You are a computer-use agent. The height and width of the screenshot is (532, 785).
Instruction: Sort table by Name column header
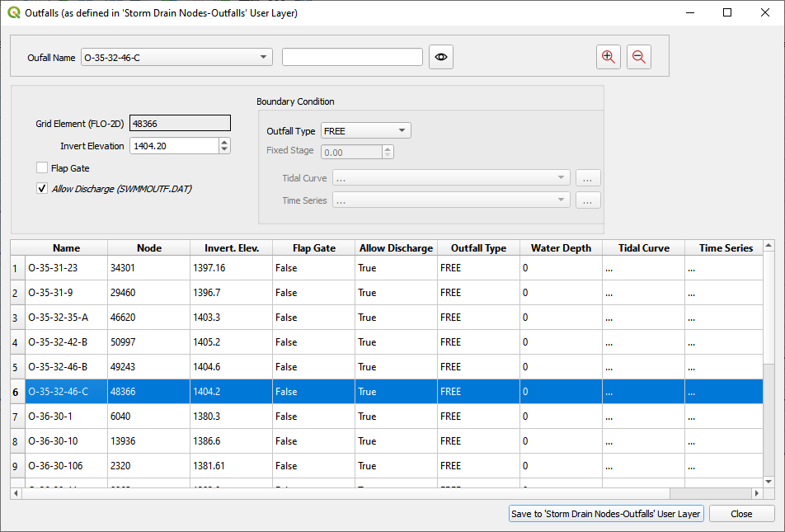pos(66,247)
